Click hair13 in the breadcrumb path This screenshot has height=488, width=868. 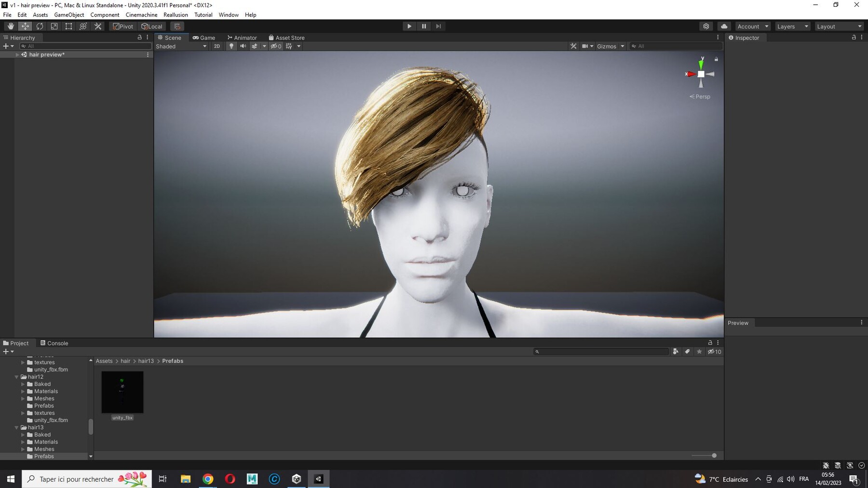click(146, 361)
